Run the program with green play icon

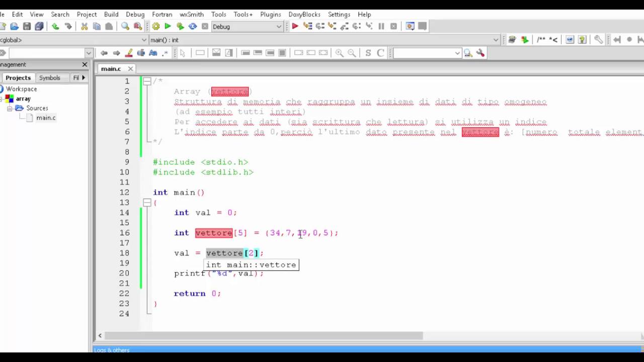coord(168,27)
